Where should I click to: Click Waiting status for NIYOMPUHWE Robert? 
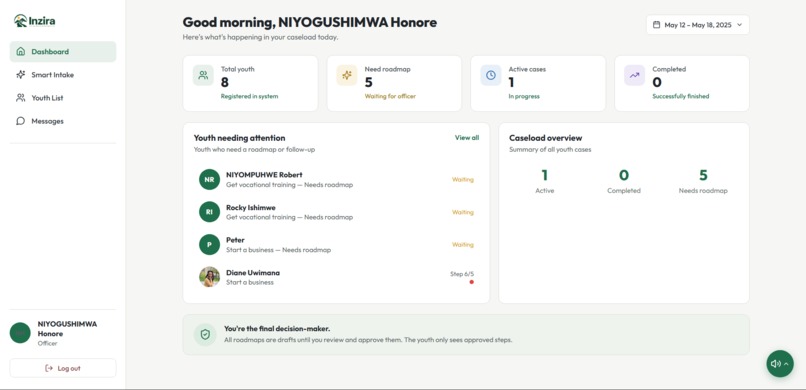(463, 179)
